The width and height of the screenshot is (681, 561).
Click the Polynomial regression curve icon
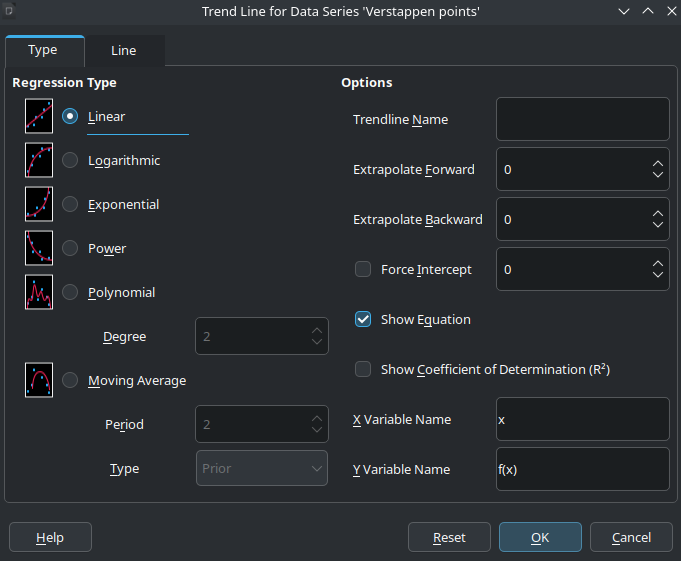click(39, 292)
